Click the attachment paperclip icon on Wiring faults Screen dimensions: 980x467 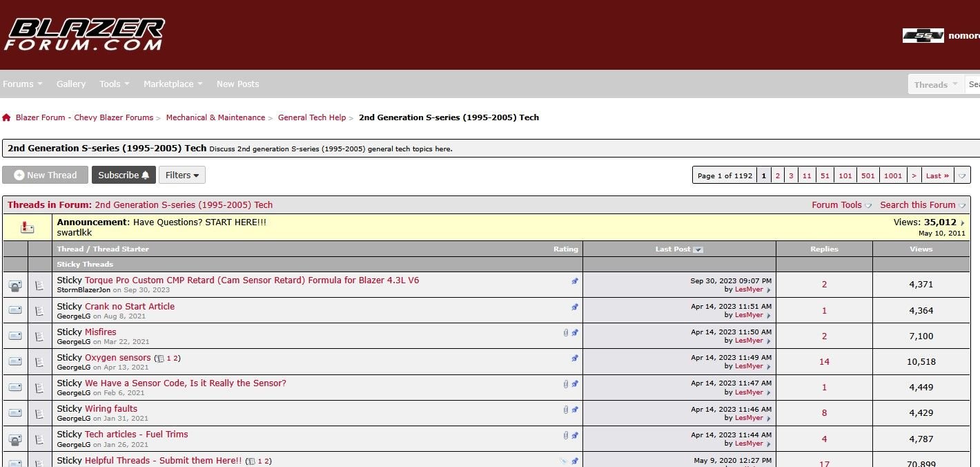565,410
